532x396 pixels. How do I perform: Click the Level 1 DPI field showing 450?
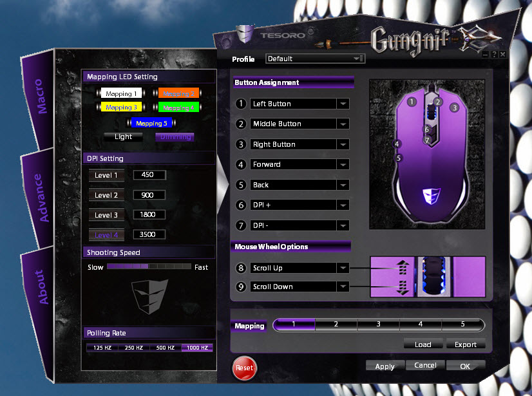pos(149,174)
